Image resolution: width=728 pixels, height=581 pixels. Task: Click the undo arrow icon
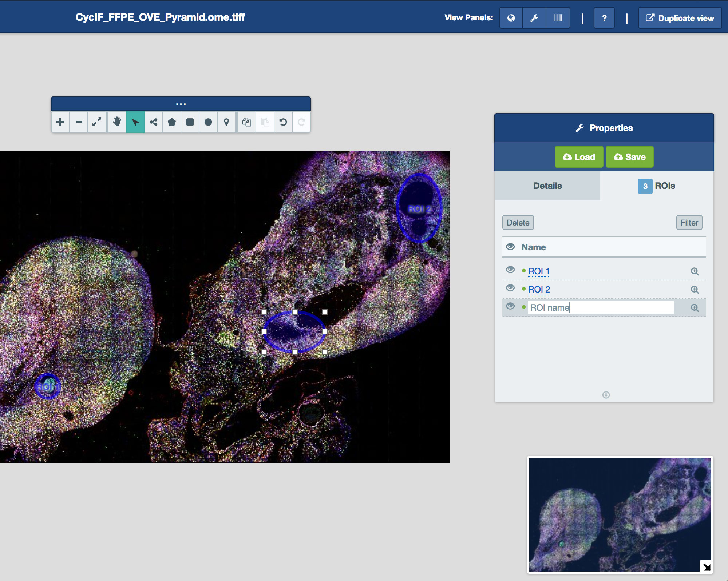pos(283,122)
